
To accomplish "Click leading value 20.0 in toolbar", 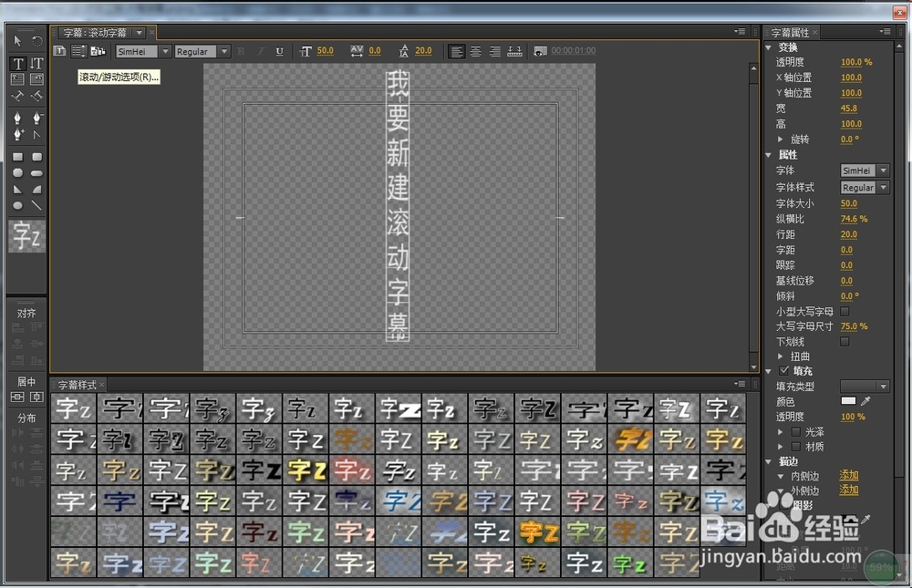I will click(x=423, y=51).
